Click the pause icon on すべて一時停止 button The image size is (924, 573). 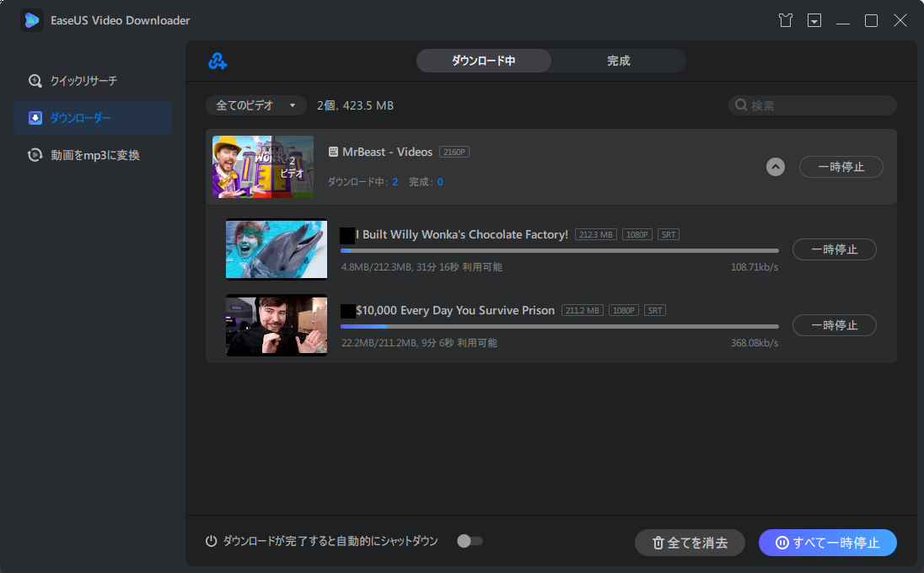782,543
